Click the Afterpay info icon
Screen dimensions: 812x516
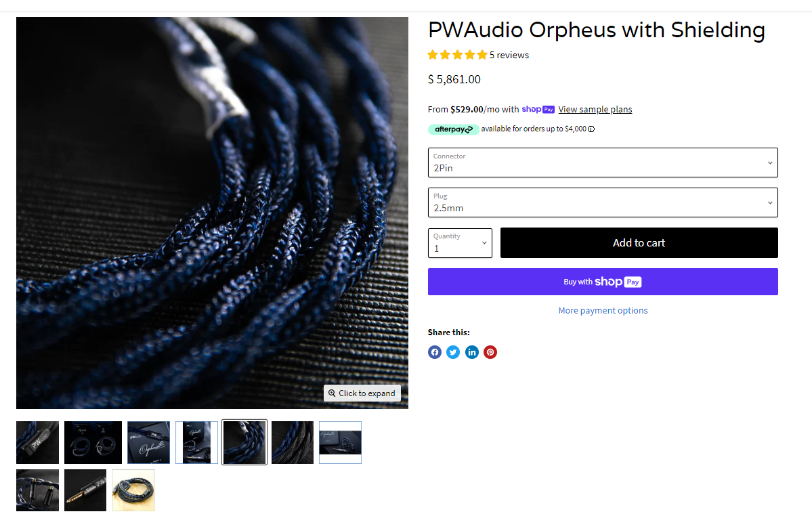pyautogui.click(x=591, y=129)
